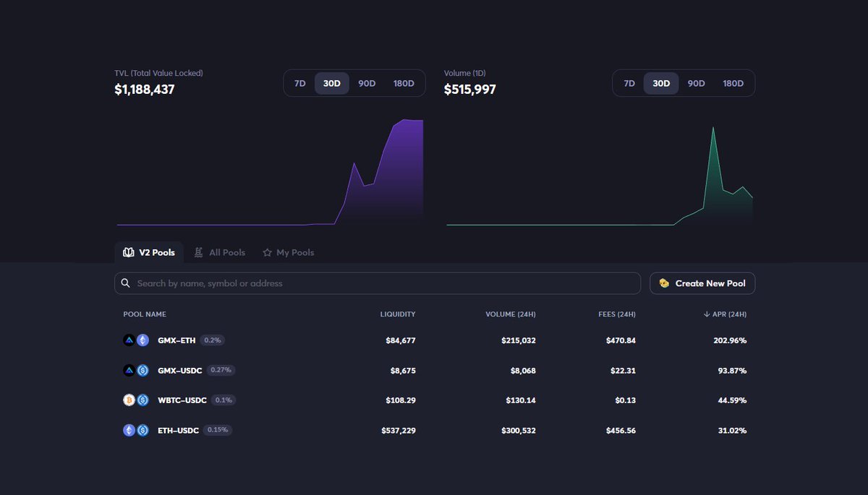Sort by the Pool Name column header
Screen dimensions: 868x495
pos(145,314)
